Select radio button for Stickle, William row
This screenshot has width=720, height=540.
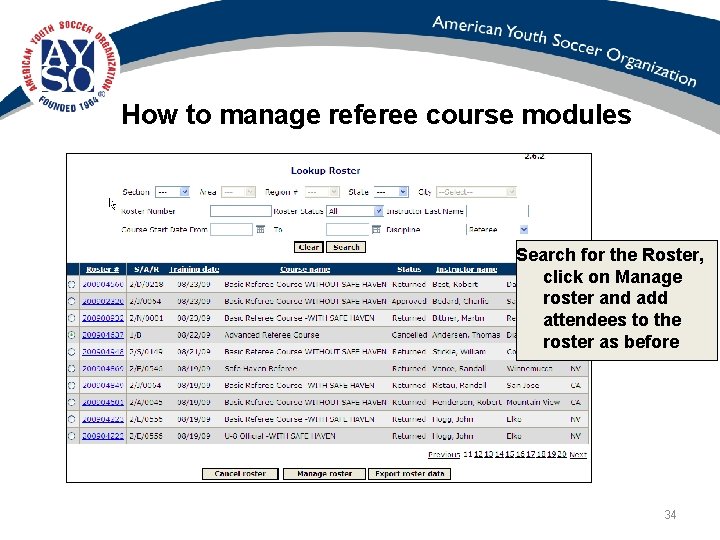72,352
